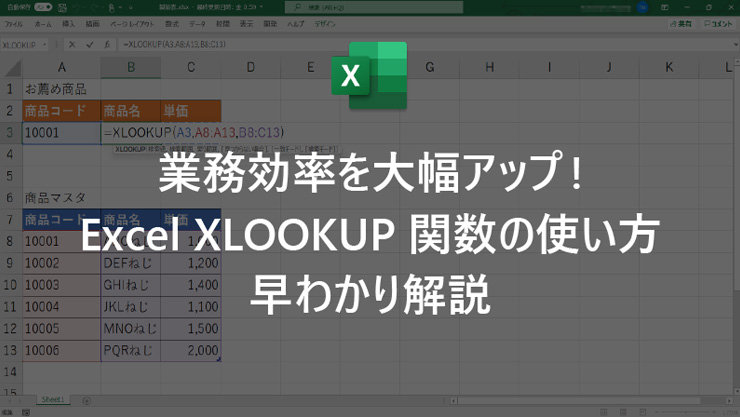Click the macro record icon in status bar
The width and height of the screenshot is (740, 417).
pyautogui.click(x=26, y=412)
